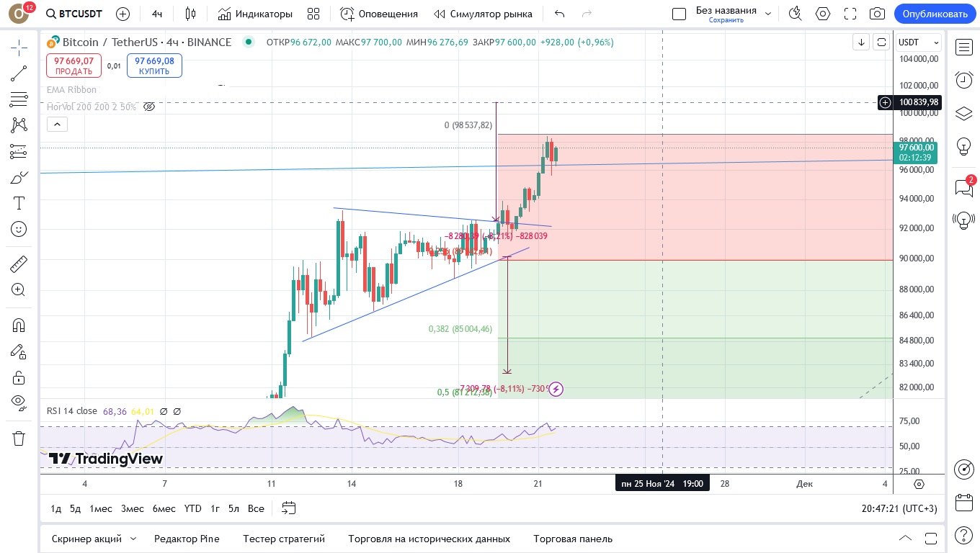Open the trading target circular icon in right sidebar

[964, 469]
